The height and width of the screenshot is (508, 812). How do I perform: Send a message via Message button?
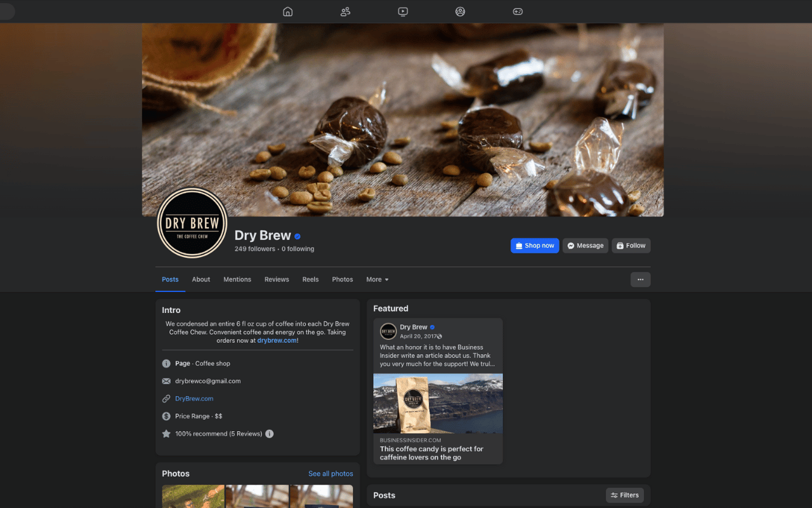point(586,246)
